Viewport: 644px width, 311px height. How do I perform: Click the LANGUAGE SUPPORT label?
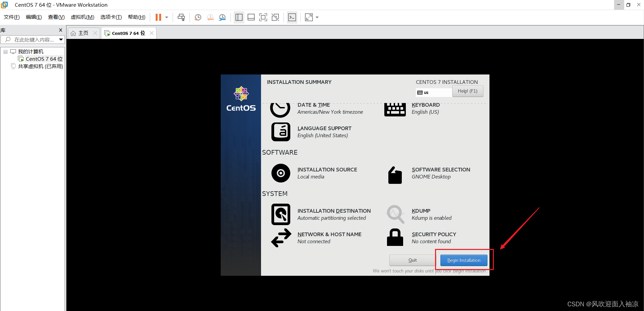(325, 128)
